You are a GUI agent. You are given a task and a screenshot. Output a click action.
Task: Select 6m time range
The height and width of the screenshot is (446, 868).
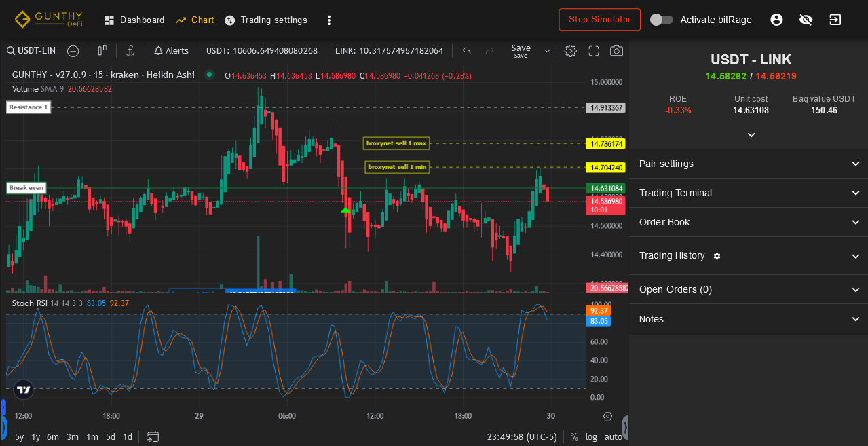tap(53, 436)
